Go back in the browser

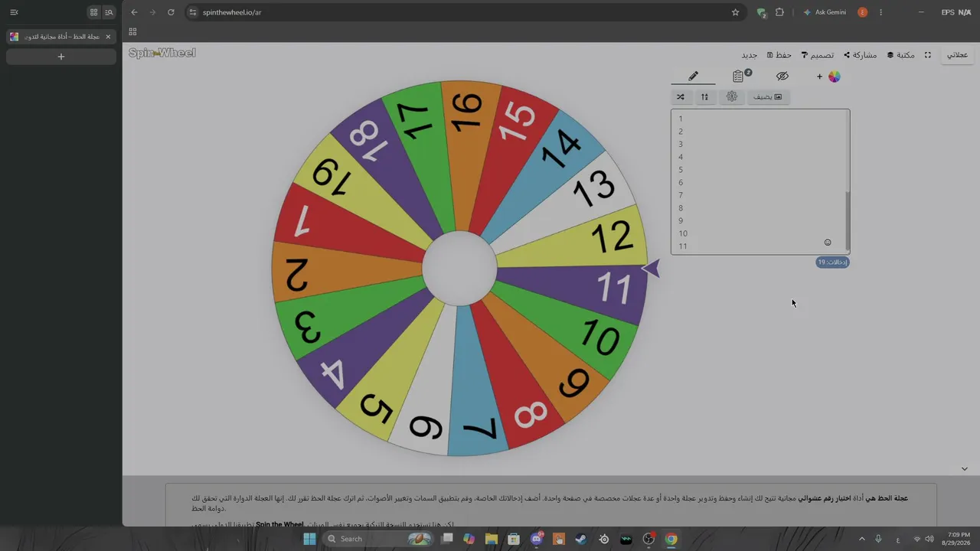click(134, 12)
